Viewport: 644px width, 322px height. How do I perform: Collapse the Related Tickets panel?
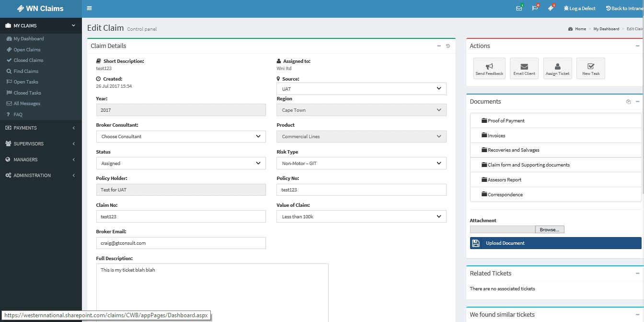tap(637, 274)
